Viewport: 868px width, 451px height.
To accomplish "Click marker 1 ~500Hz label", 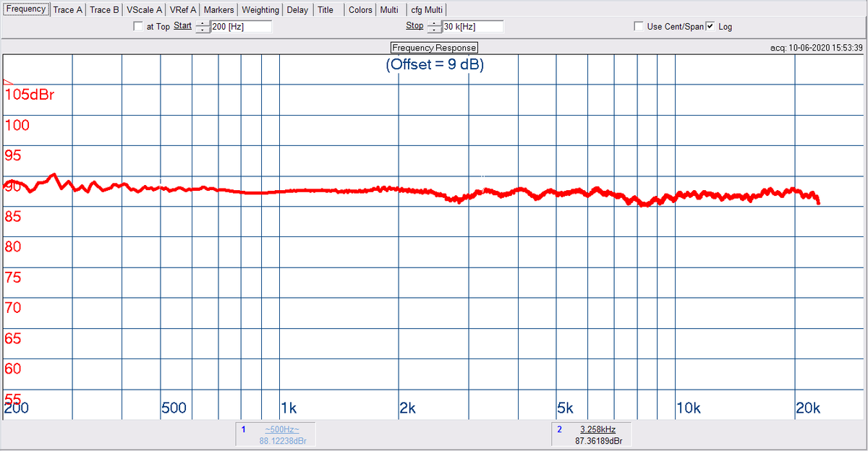I will pyautogui.click(x=281, y=429).
